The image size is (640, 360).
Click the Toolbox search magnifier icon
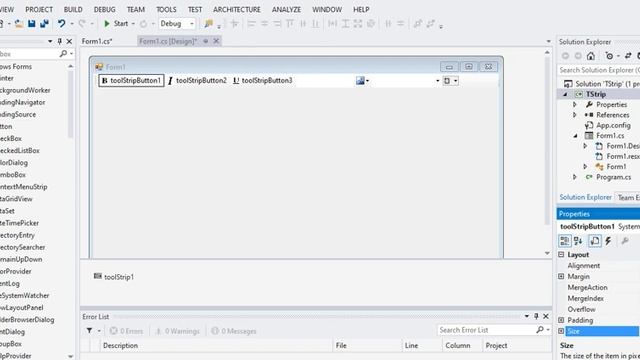pyautogui.click(x=63, y=53)
